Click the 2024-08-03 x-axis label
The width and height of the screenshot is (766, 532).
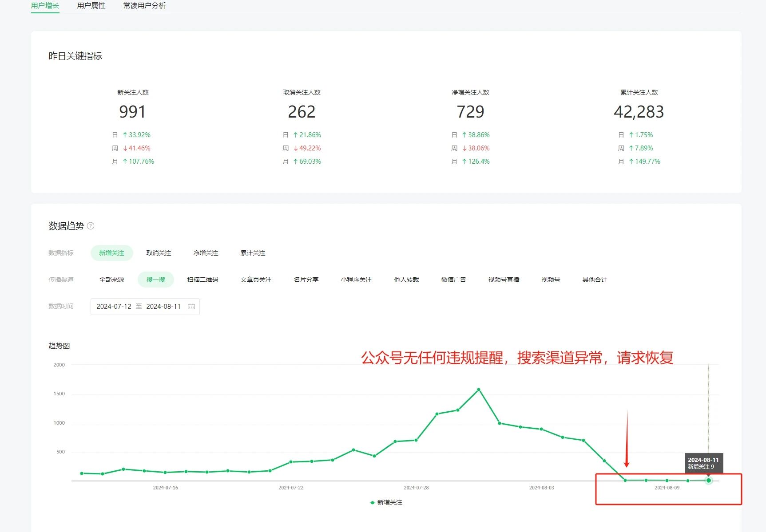[541, 488]
